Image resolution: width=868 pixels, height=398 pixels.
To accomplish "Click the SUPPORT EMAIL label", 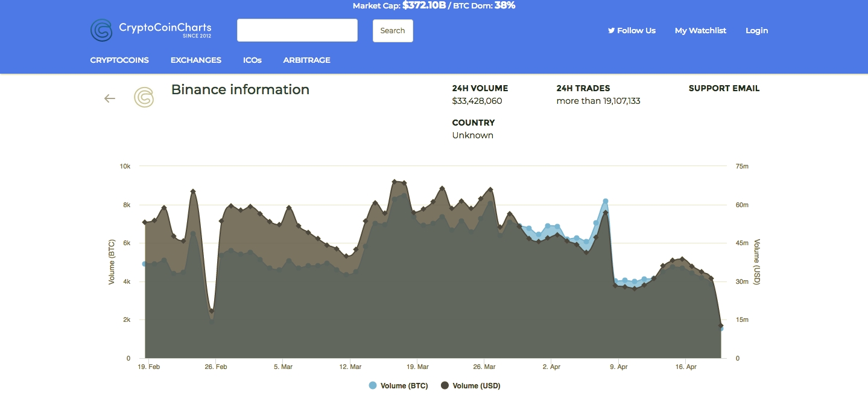I will pyautogui.click(x=724, y=88).
